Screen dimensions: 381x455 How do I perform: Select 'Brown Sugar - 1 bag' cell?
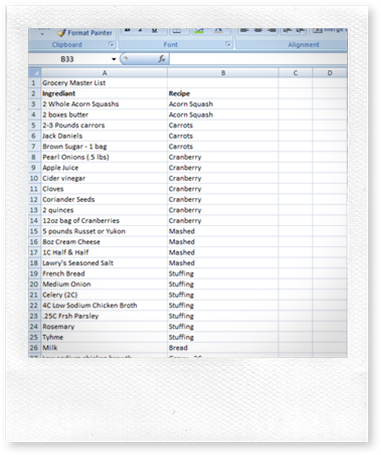click(104, 147)
